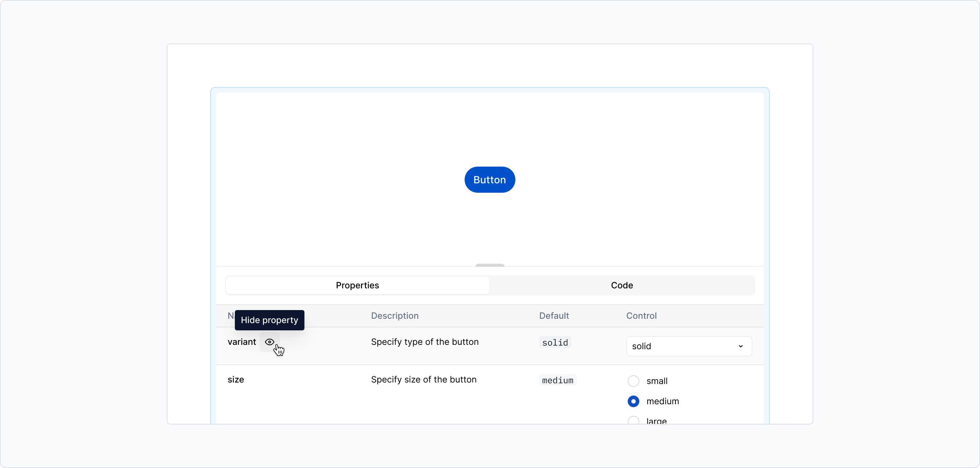The height and width of the screenshot is (468, 980).
Task: Click 'Specify size of the button' description
Action: pos(423,379)
